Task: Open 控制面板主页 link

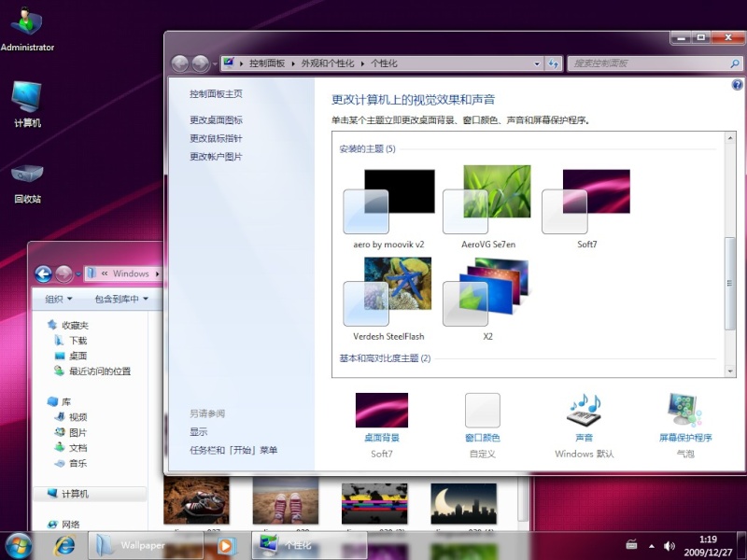Action: point(216,94)
